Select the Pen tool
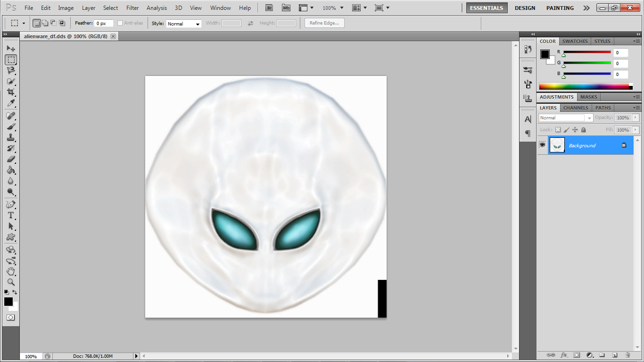This screenshot has height=362, width=644. click(11, 204)
